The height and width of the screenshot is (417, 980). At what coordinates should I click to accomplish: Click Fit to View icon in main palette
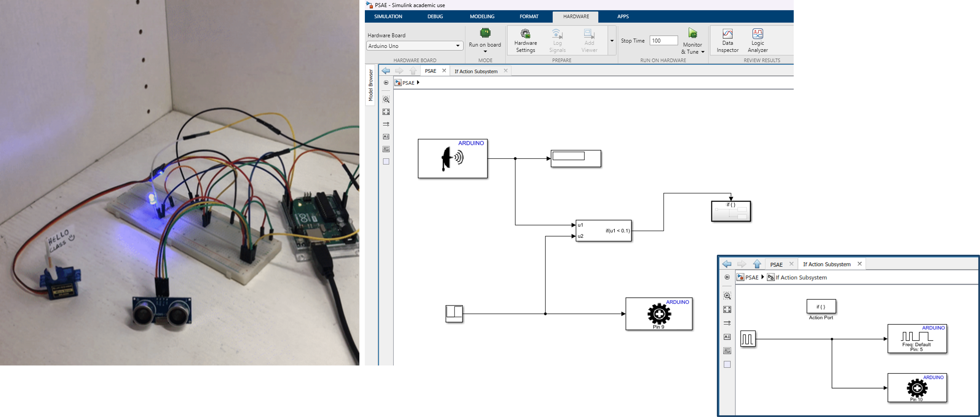386,112
